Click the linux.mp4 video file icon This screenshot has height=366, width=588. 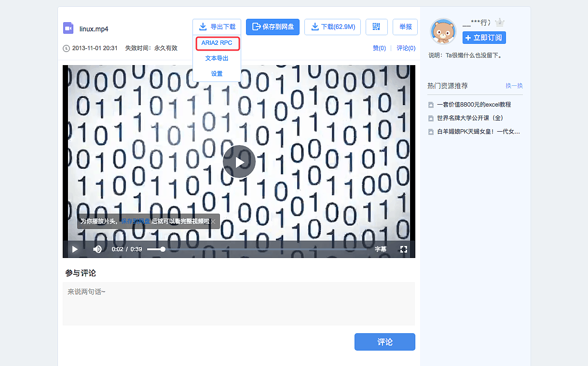[x=68, y=28]
